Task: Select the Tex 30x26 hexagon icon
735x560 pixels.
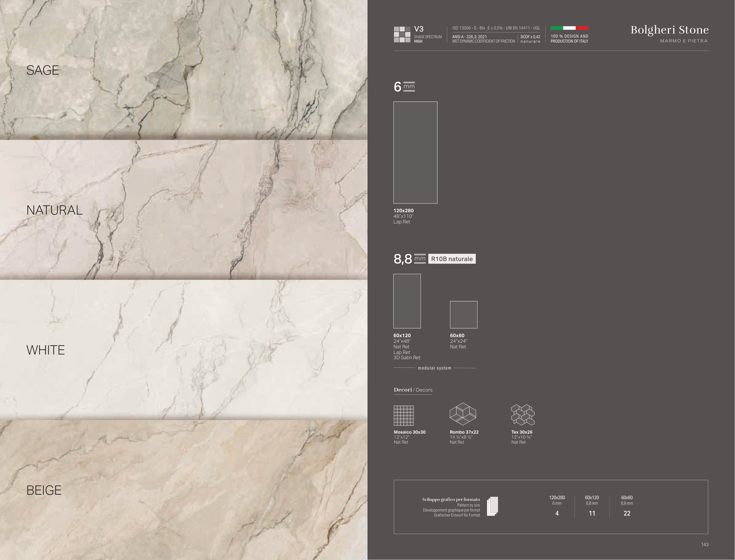Action: pos(523,415)
